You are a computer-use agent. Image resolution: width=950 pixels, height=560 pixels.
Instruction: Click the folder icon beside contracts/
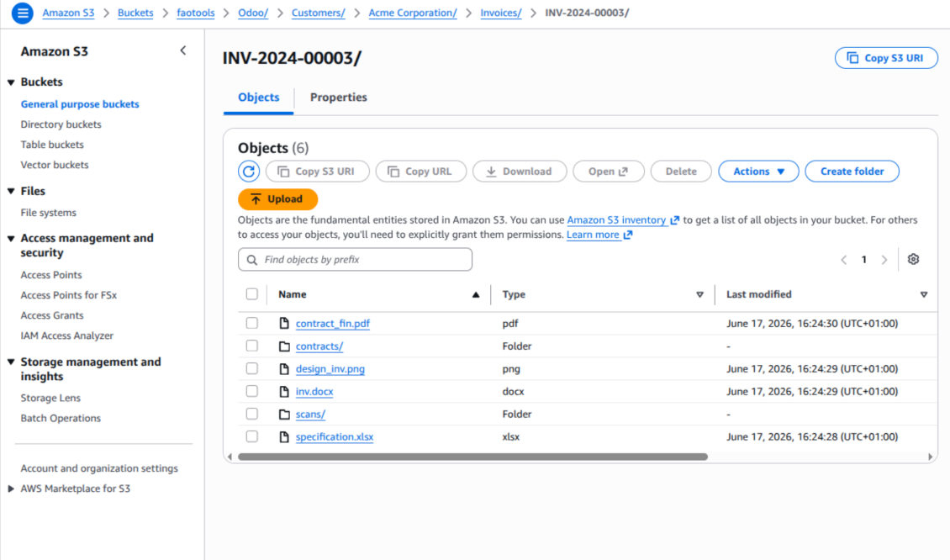pyautogui.click(x=284, y=346)
